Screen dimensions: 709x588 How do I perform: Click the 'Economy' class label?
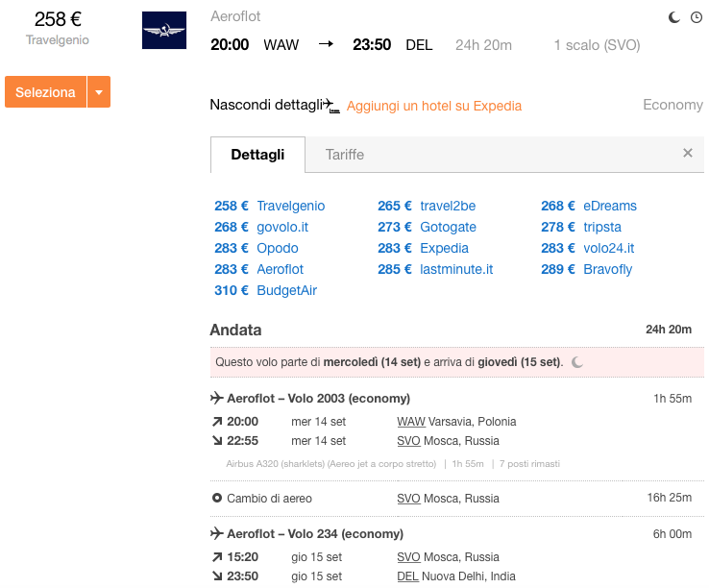pyautogui.click(x=672, y=105)
